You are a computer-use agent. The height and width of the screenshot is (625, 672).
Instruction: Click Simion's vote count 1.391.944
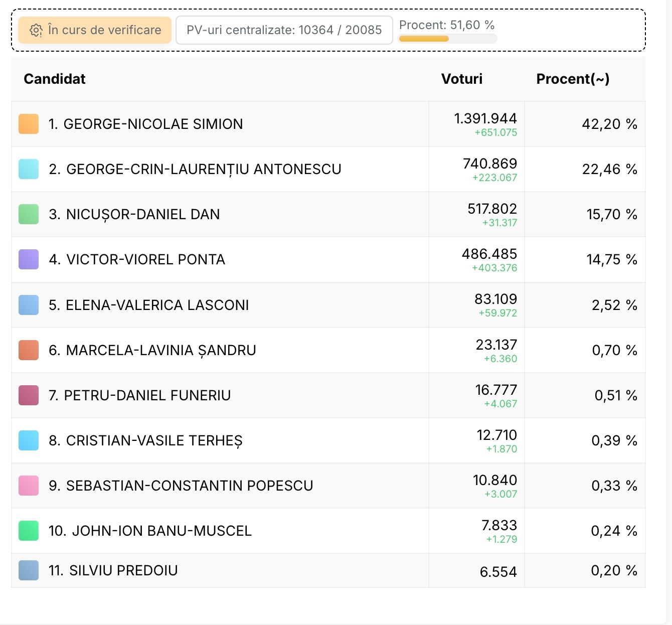[485, 118]
